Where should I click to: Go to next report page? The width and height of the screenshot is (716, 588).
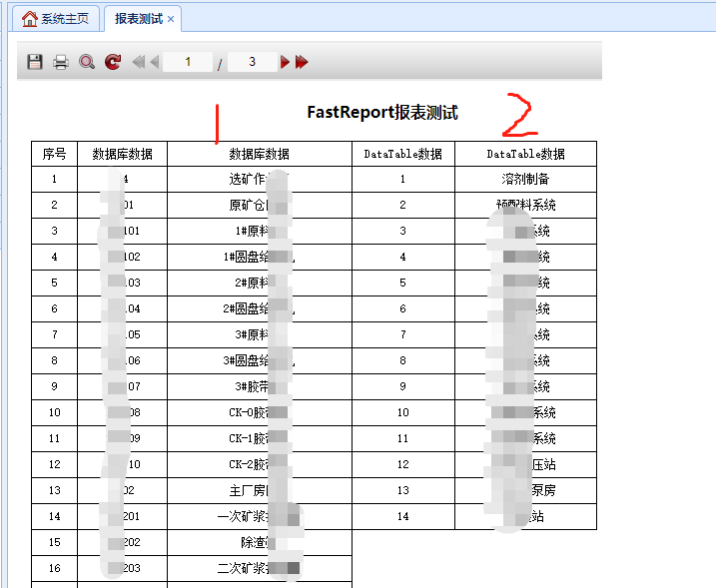[285, 62]
